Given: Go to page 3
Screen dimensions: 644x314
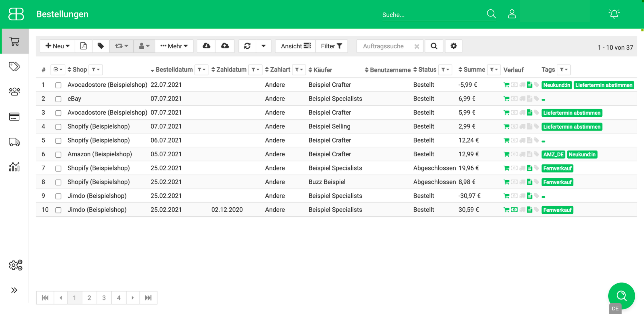Looking at the screenshot, I should click(104, 298).
